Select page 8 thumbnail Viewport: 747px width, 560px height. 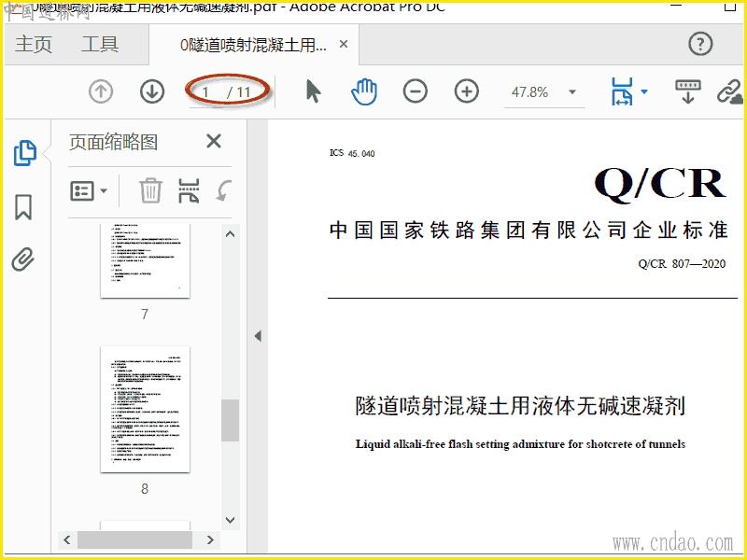click(145, 410)
